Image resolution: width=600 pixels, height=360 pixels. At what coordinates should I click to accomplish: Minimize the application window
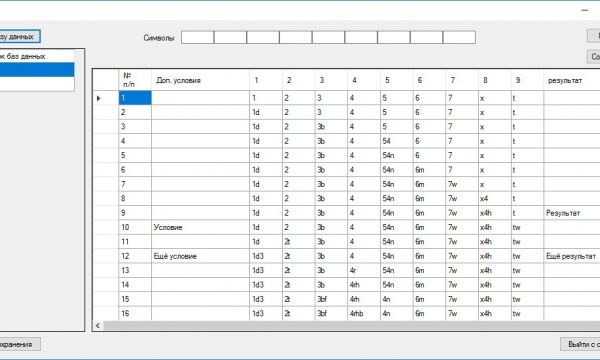(585, 10)
